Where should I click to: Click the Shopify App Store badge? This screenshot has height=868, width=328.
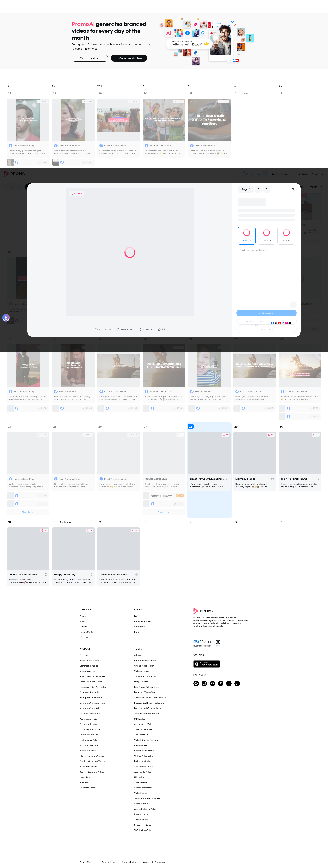207,664
